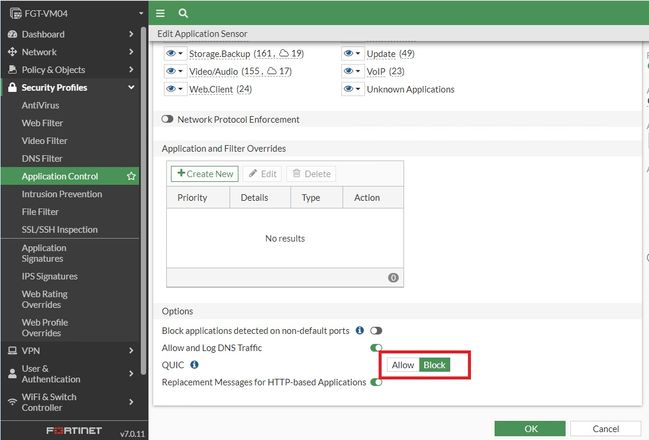This screenshot has width=649, height=440.
Task: Expand the Network menu chevron
Action: coord(131,52)
